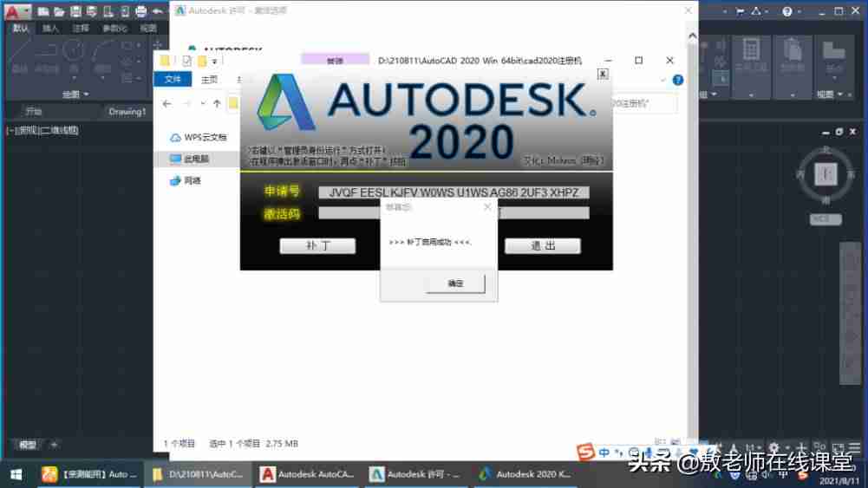Open the Windows Start button
This screenshot has width=868, height=488.
pyautogui.click(x=16, y=474)
